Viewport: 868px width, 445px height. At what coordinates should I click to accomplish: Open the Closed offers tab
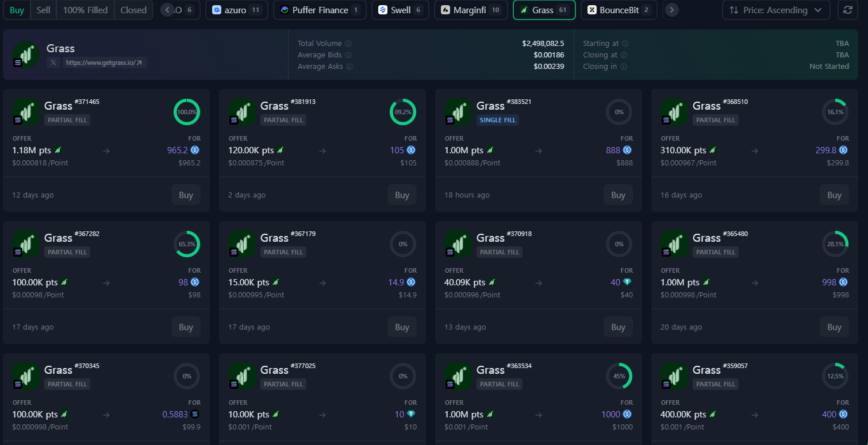point(133,10)
